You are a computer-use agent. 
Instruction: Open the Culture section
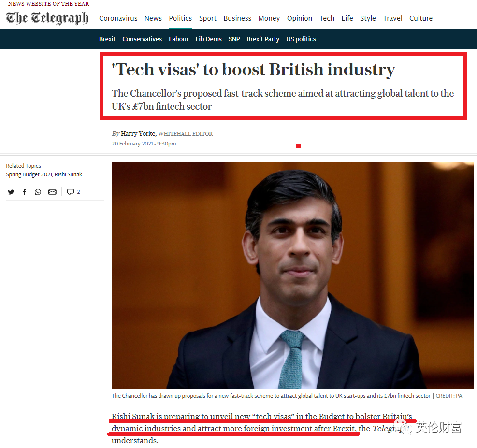coord(421,18)
